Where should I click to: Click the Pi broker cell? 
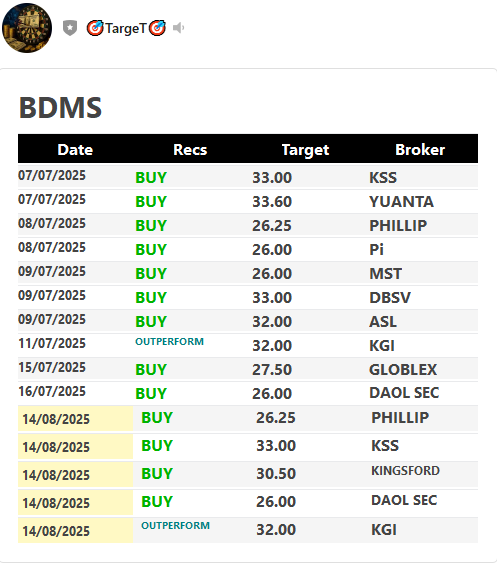(376, 250)
